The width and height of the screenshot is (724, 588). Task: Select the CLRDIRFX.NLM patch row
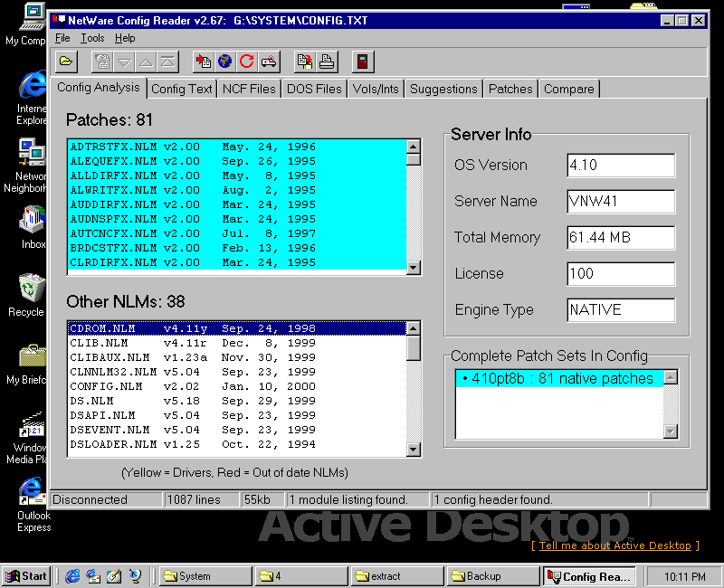tap(237, 262)
